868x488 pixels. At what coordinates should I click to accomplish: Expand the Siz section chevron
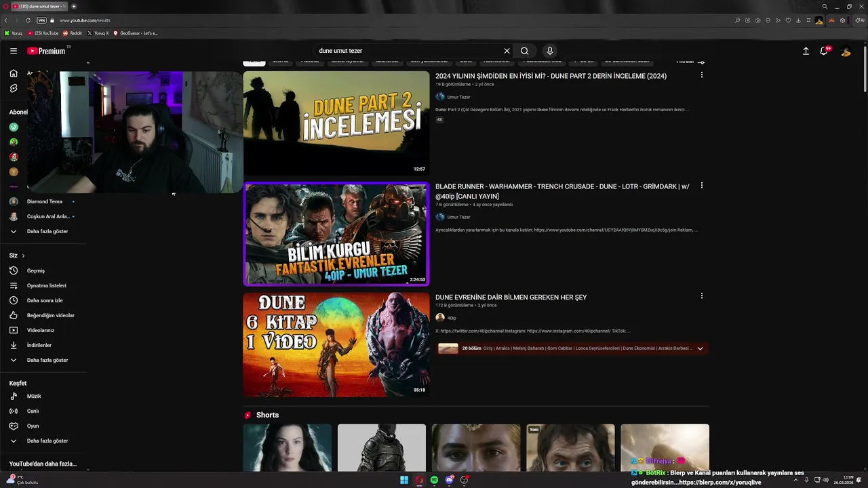[23, 256]
